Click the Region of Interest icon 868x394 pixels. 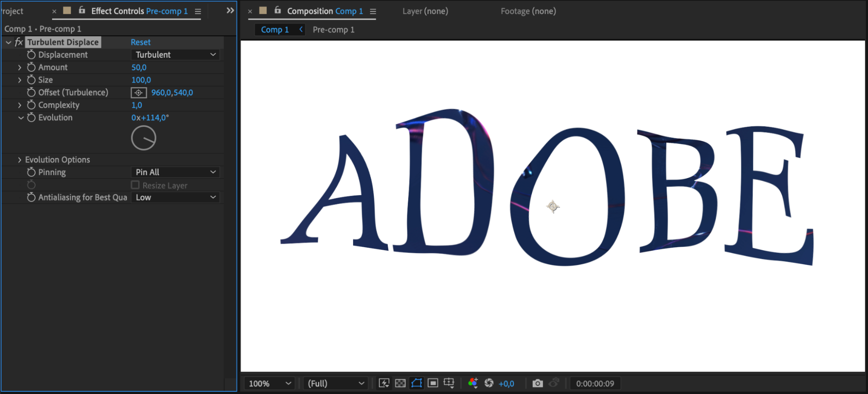coord(433,383)
